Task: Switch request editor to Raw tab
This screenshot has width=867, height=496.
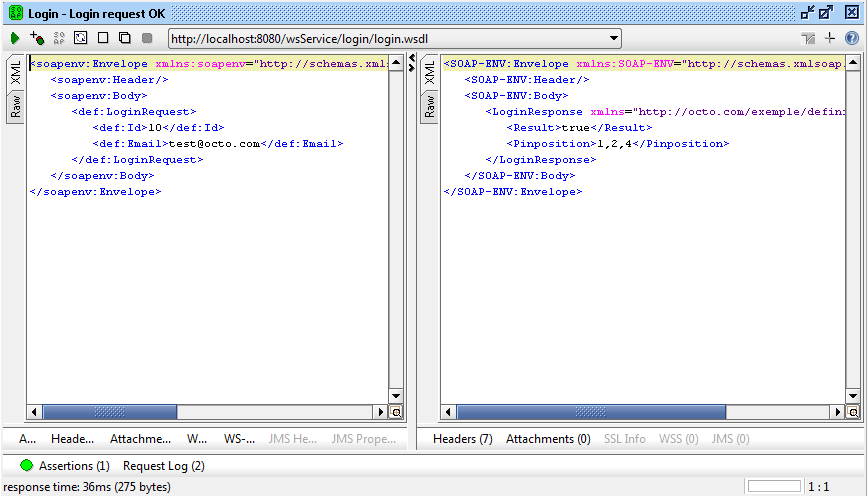Action: [16, 106]
